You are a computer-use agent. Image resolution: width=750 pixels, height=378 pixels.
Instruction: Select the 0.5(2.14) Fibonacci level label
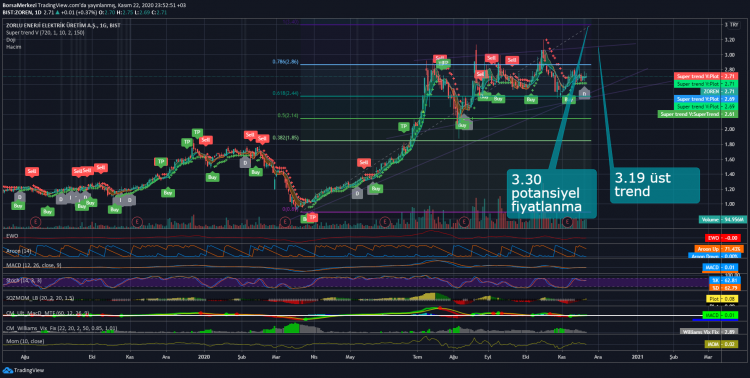288,115
